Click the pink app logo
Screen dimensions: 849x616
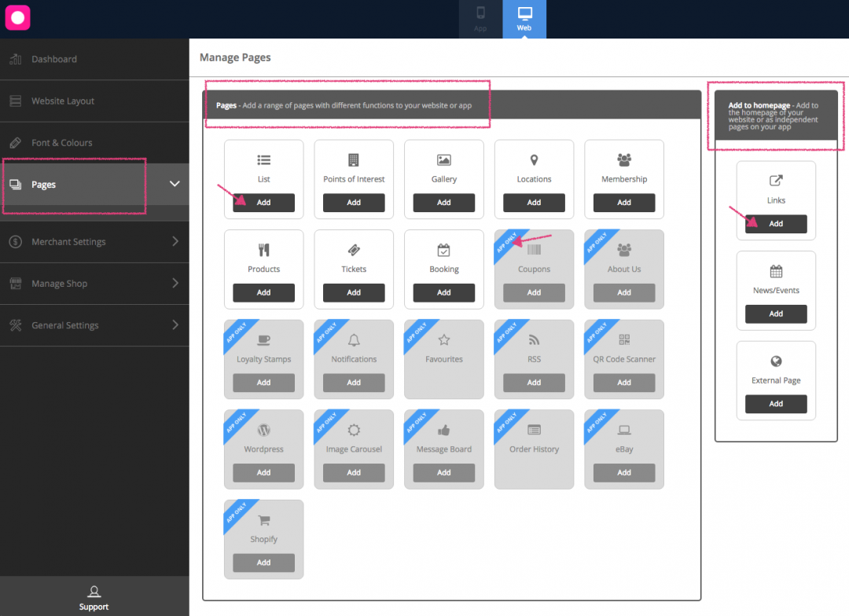17,17
